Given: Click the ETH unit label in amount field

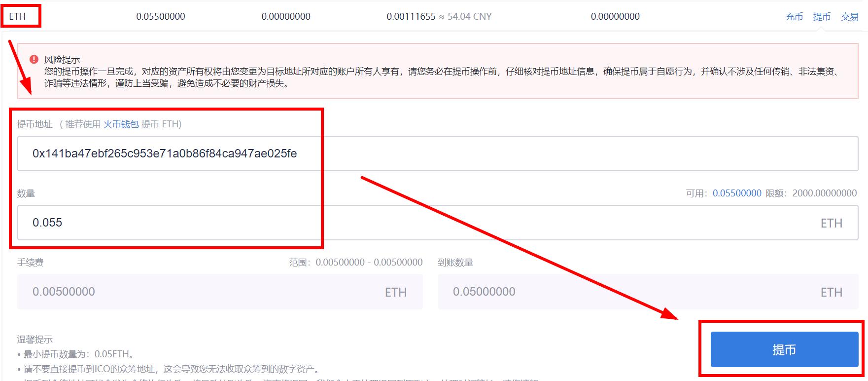Looking at the screenshot, I should click(x=832, y=223).
